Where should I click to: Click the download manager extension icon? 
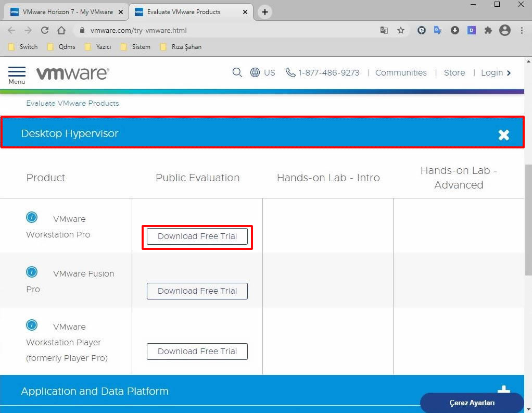click(454, 30)
